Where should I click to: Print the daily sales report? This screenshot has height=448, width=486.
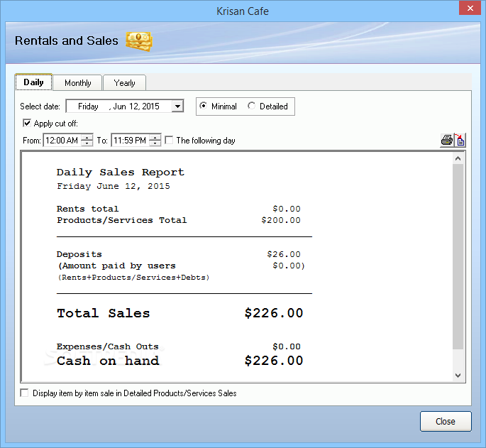447,141
